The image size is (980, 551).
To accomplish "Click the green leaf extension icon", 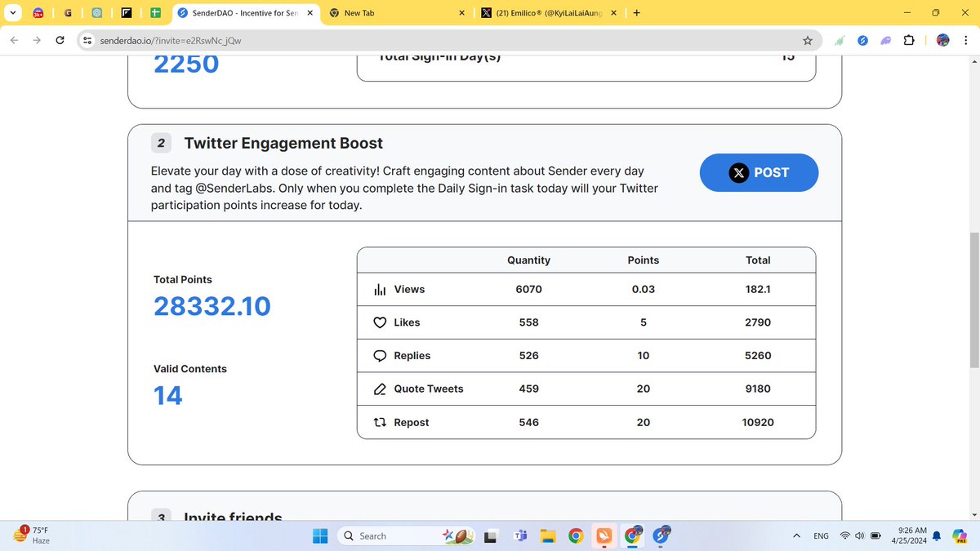I will (840, 41).
